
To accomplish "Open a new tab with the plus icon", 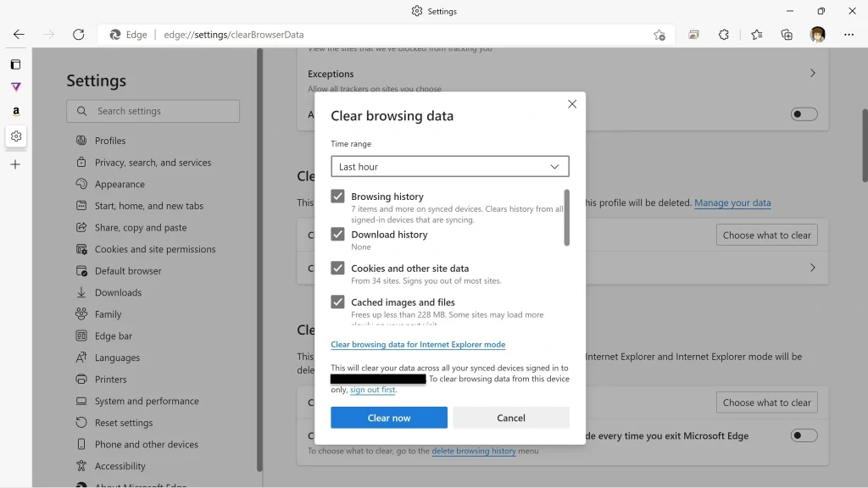I will [x=14, y=164].
